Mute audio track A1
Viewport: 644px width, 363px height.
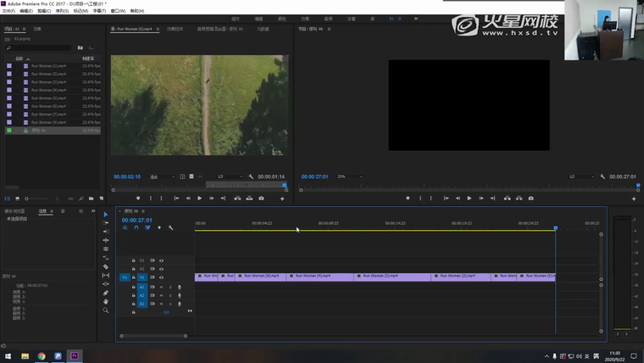pos(161,287)
